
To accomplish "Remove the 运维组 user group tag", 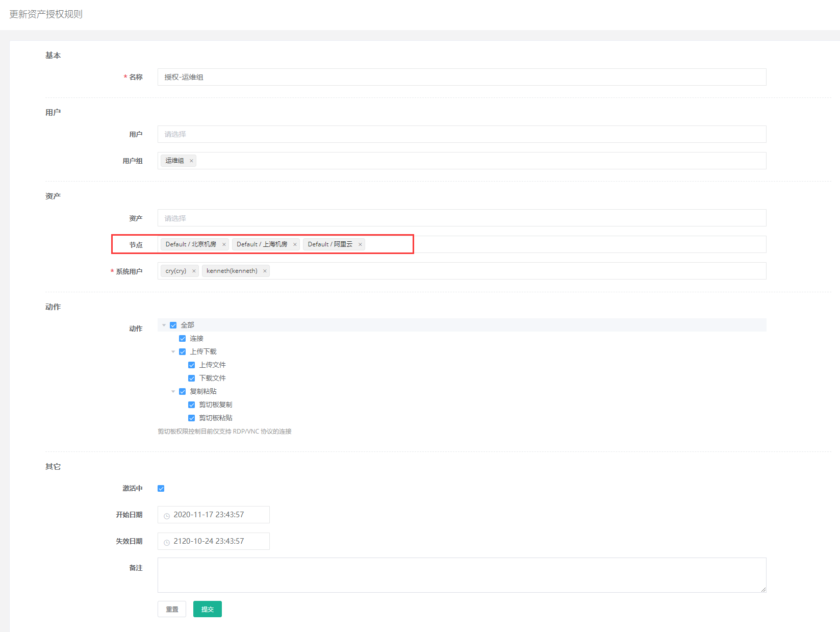I will [191, 161].
